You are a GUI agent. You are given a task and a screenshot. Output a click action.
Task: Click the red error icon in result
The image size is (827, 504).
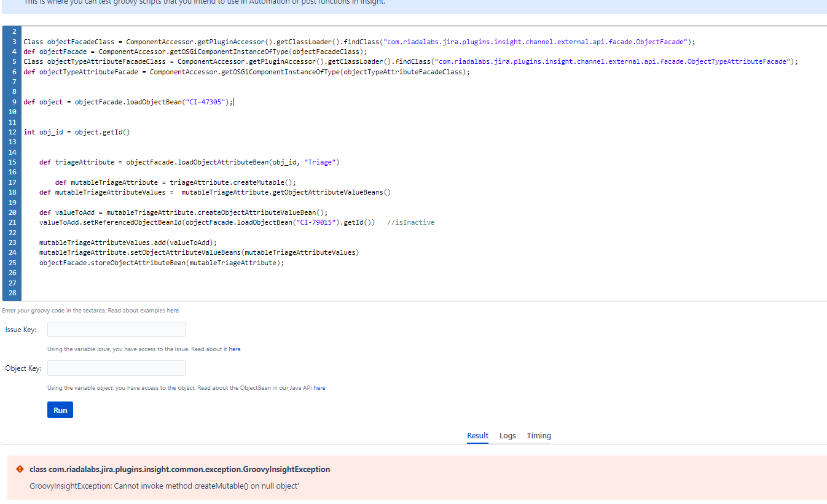(20, 469)
